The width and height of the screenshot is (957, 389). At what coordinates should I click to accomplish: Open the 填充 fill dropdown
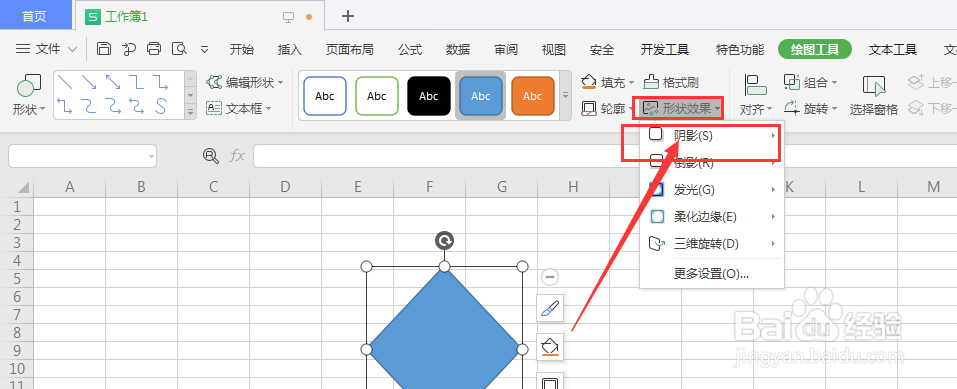(x=608, y=82)
